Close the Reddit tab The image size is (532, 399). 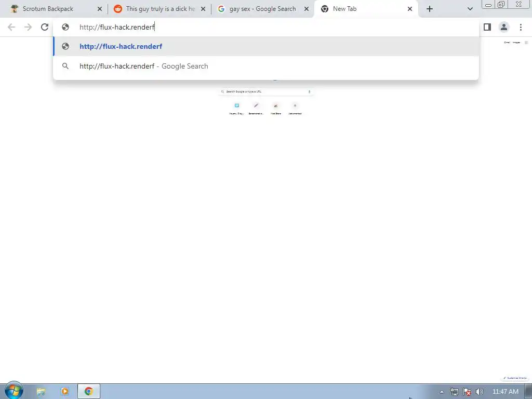point(203,9)
